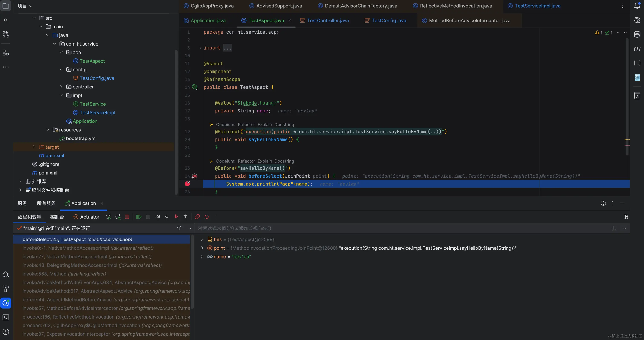
Task: Switch to the 控制台 console tab
Action: pyautogui.click(x=57, y=217)
